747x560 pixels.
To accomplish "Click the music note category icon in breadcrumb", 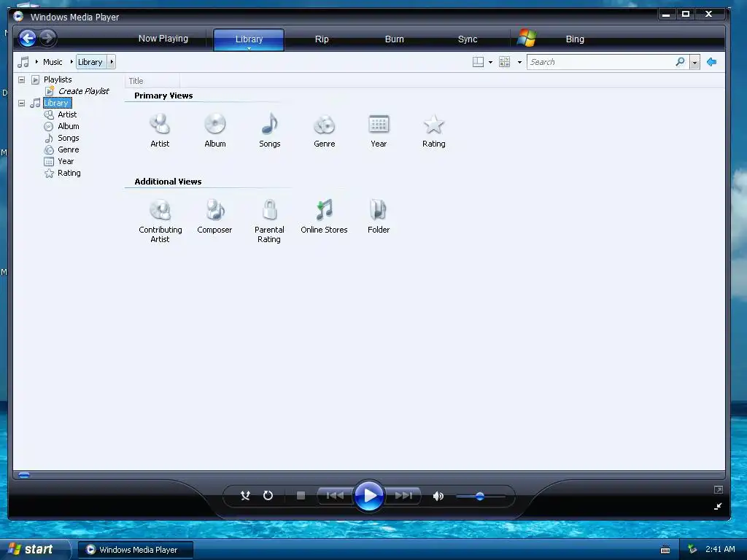I will pyautogui.click(x=23, y=62).
